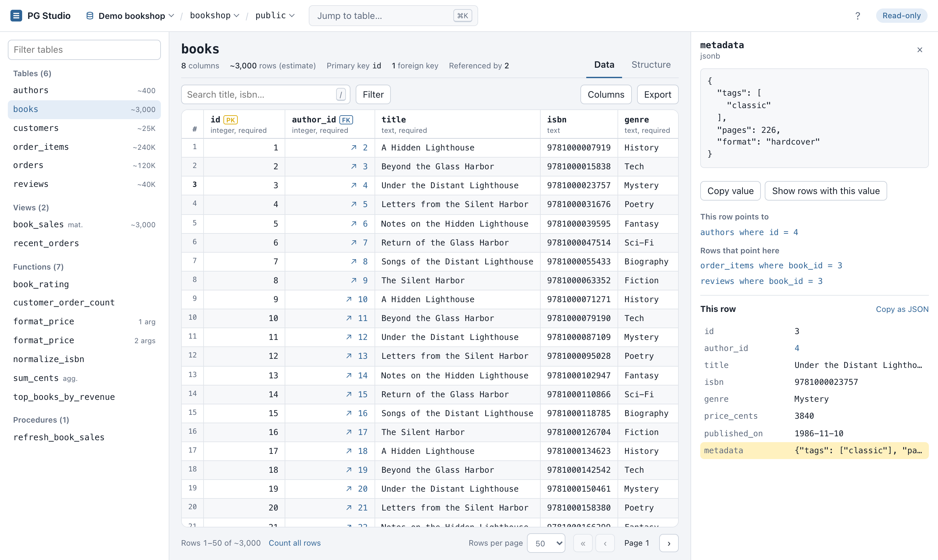The width and height of the screenshot is (938, 560).
Task: Open the refresh_book_sales procedure
Action: [84, 437]
